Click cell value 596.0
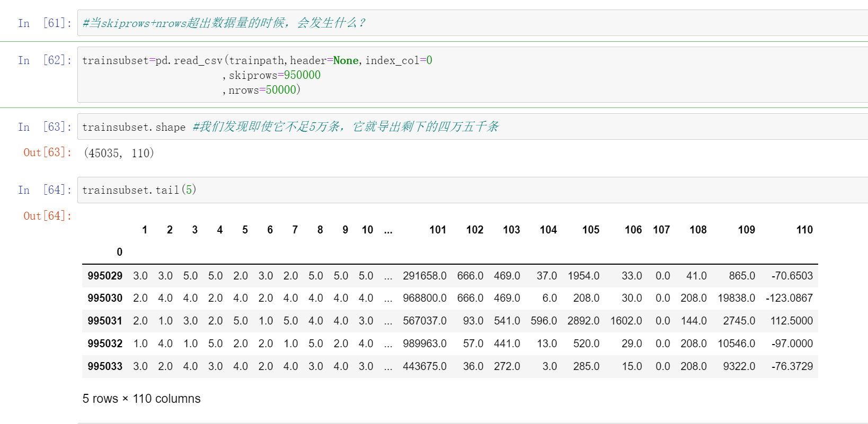The height and width of the screenshot is (424, 868). pyautogui.click(x=544, y=321)
